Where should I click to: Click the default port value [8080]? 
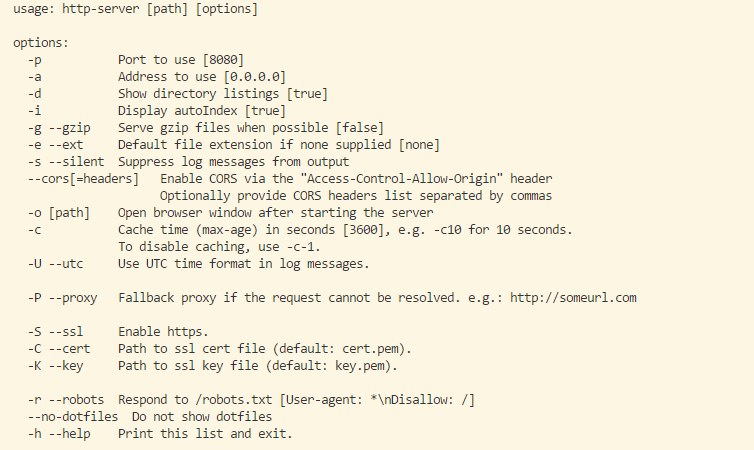tap(223, 60)
